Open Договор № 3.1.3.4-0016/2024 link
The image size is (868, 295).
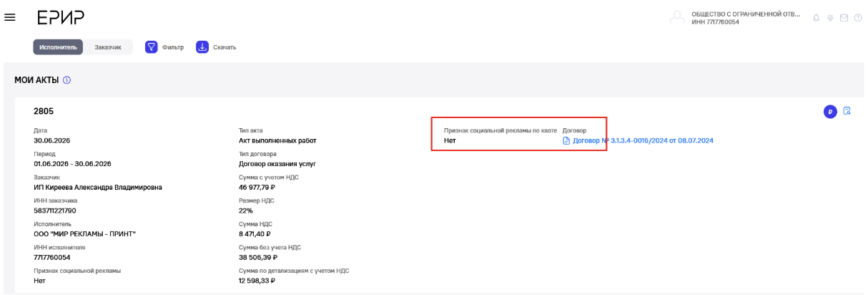click(643, 140)
